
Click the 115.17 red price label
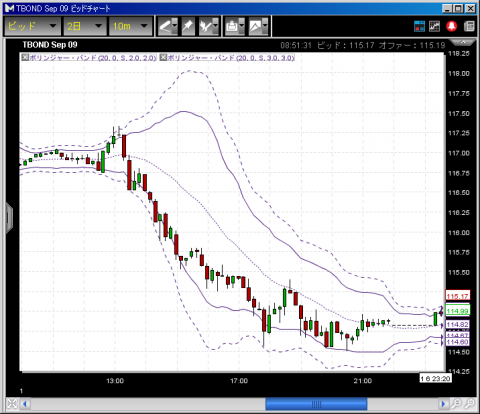point(458,296)
